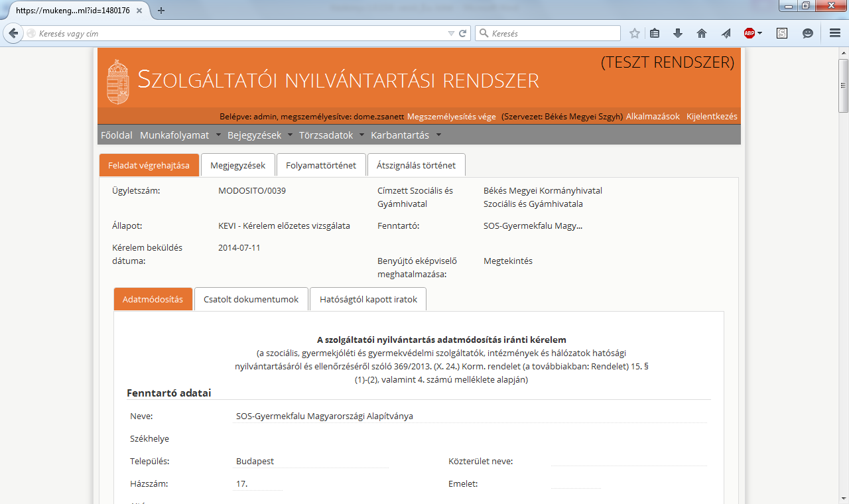
Task: Open the Bejegyzések menu
Action: pyautogui.click(x=254, y=135)
